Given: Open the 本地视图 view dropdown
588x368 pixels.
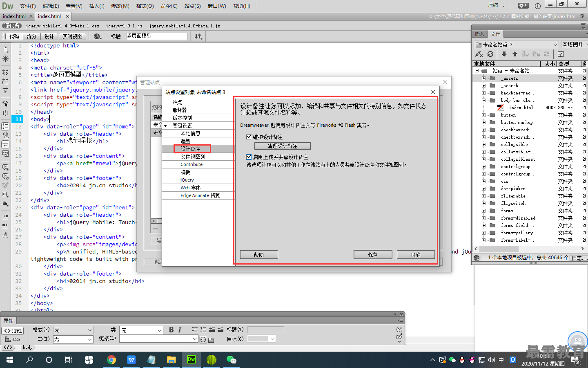Looking at the screenshot, I should [574, 44].
